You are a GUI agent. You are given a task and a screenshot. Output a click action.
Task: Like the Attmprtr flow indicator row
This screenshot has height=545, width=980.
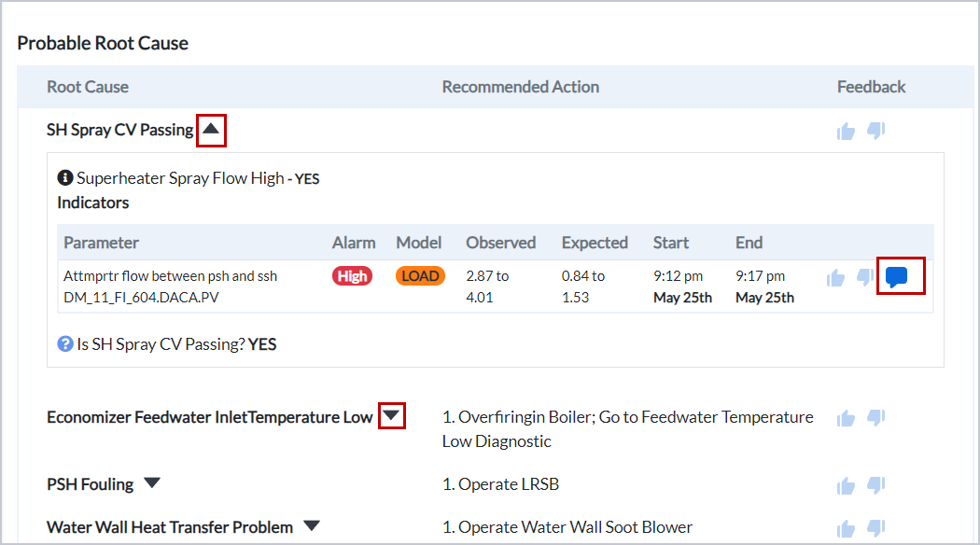[x=836, y=277]
